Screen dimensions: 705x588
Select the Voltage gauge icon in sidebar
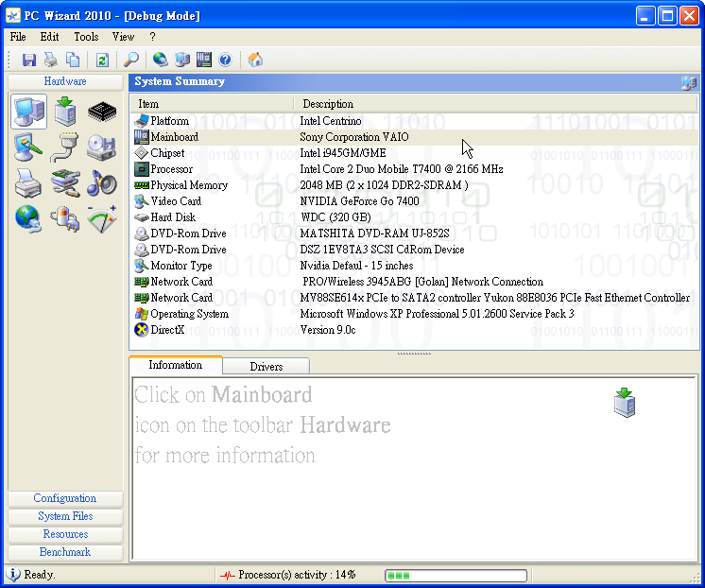pyautogui.click(x=102, y=219)
